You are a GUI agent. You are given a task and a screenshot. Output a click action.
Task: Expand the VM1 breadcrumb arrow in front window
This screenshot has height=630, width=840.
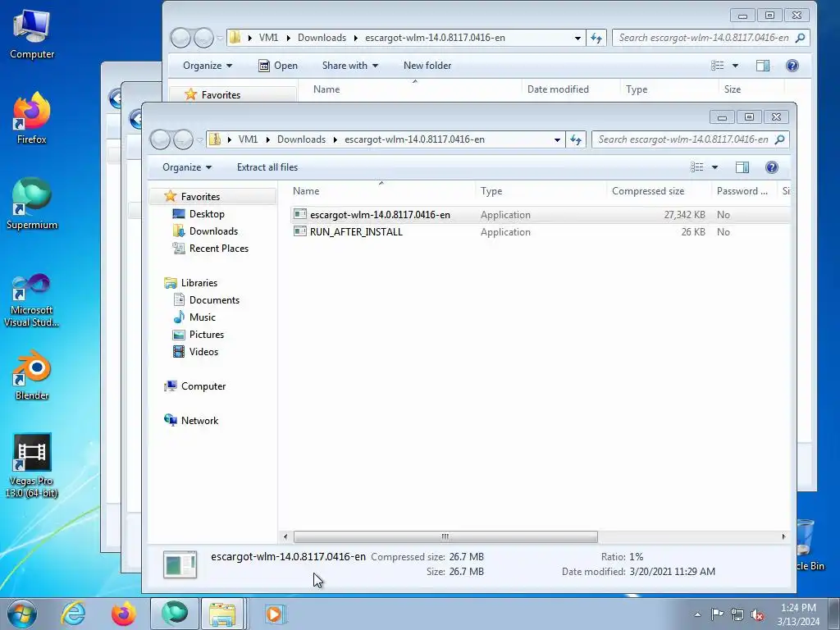pos(267,139)
